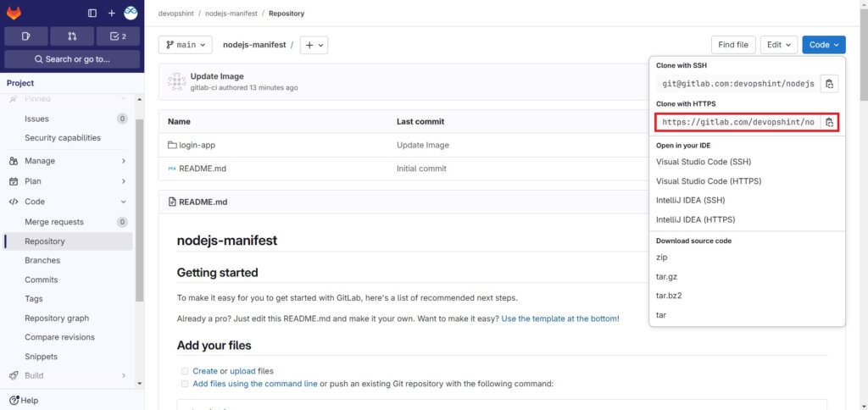The width and height of the screenshot is (868, 410).
Task: Open the to-do list icon showing 2
Action: click(x=118, y=36)
